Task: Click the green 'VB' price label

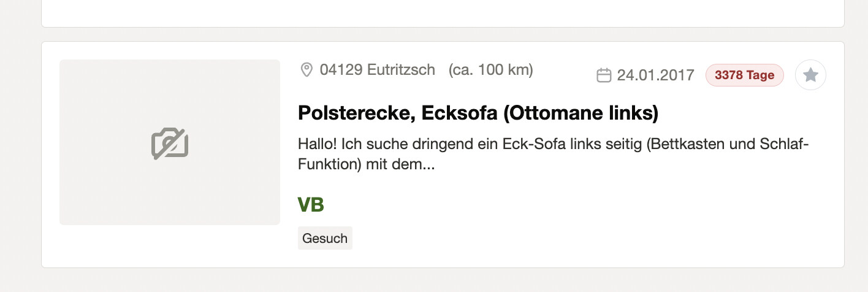Action: (x=311, y=205)
